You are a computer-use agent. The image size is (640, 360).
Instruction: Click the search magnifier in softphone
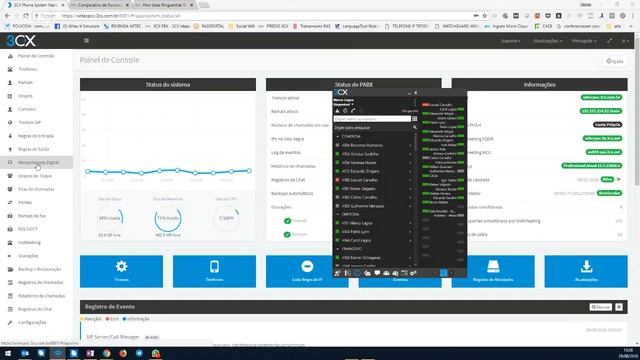point(415,127)
